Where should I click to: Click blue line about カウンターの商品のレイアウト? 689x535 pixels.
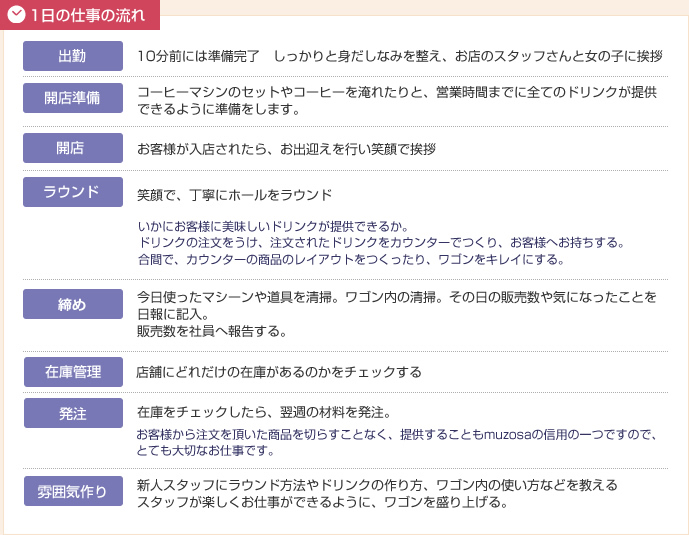point(351,260)
